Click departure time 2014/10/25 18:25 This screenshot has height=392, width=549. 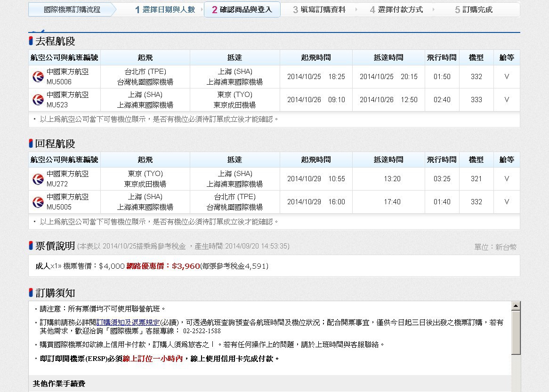tap(316, 77)
